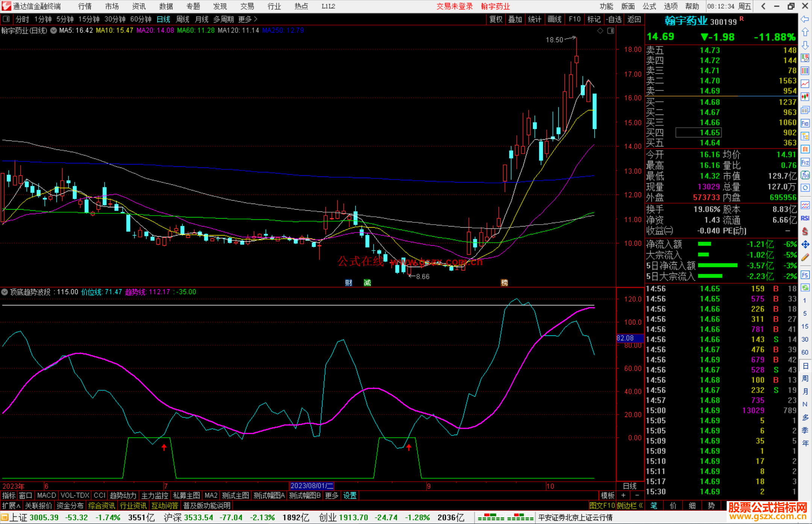Switch to the MACD indicator tab

[46, 495]
